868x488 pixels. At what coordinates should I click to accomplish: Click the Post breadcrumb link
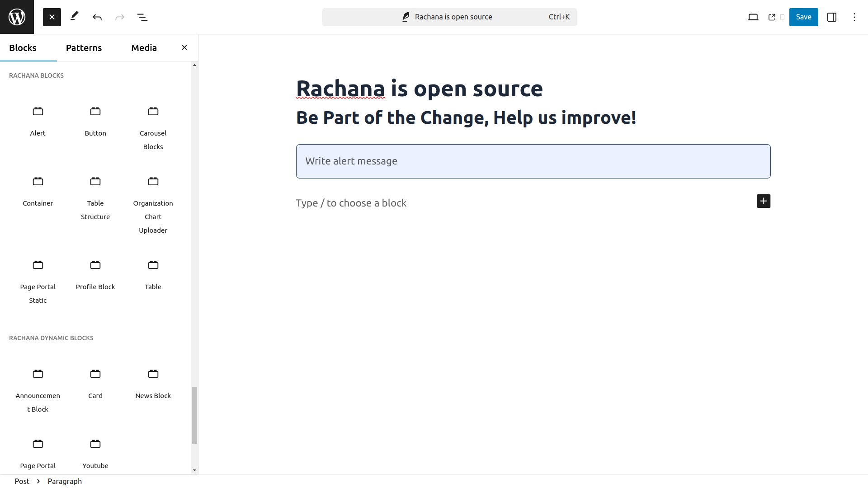(22, 481)
